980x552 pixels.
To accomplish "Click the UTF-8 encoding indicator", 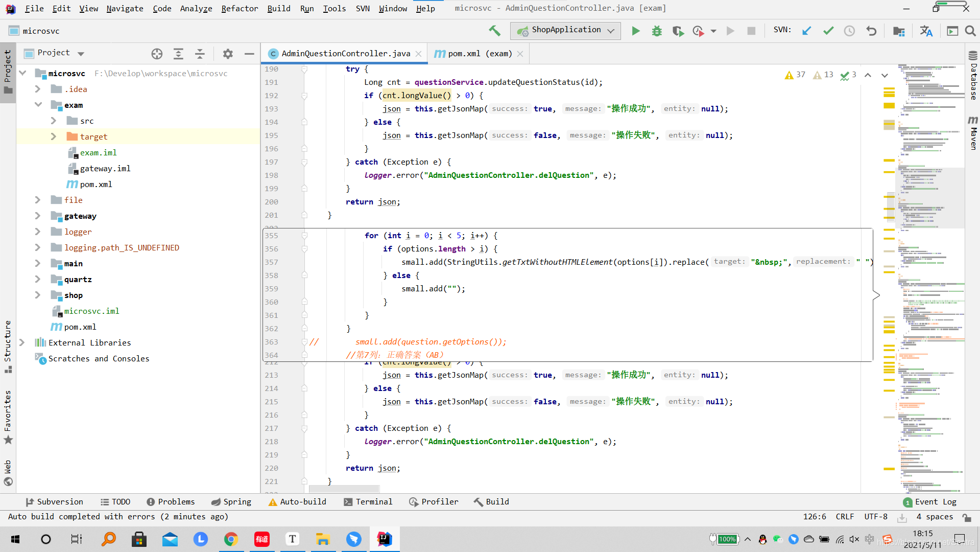I will pos(876,517).
